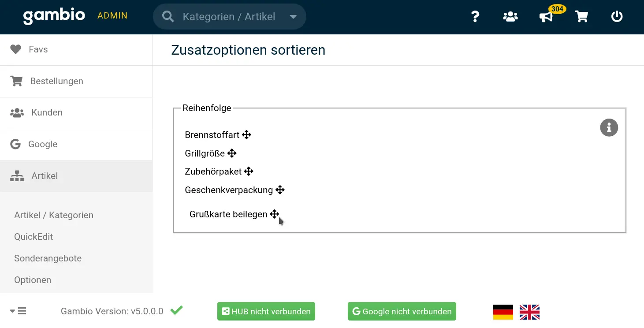Expand the search category dropdown arrow

coord(293,17)
